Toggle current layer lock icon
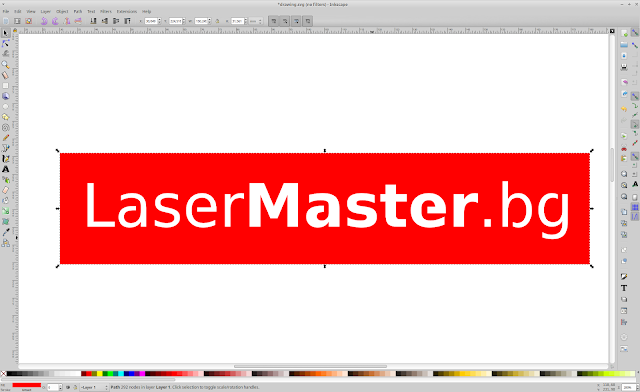This screenshot has height=392, width=640. [75, 387]
